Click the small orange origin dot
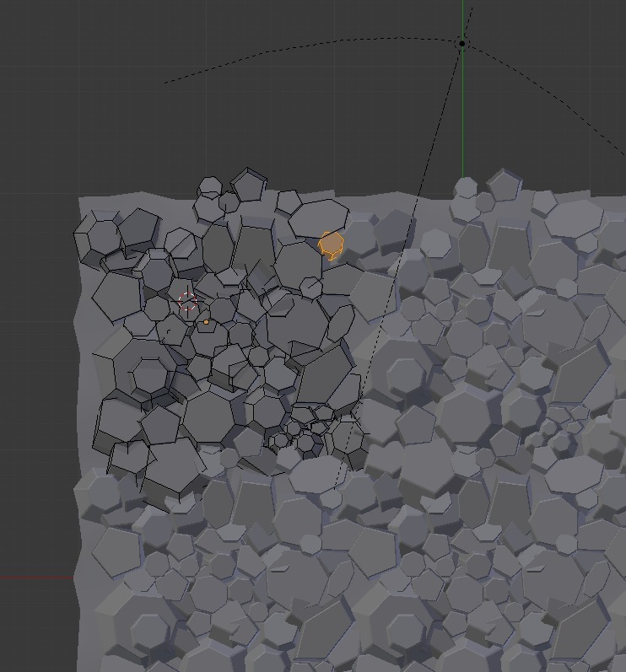 click(206, 322)
